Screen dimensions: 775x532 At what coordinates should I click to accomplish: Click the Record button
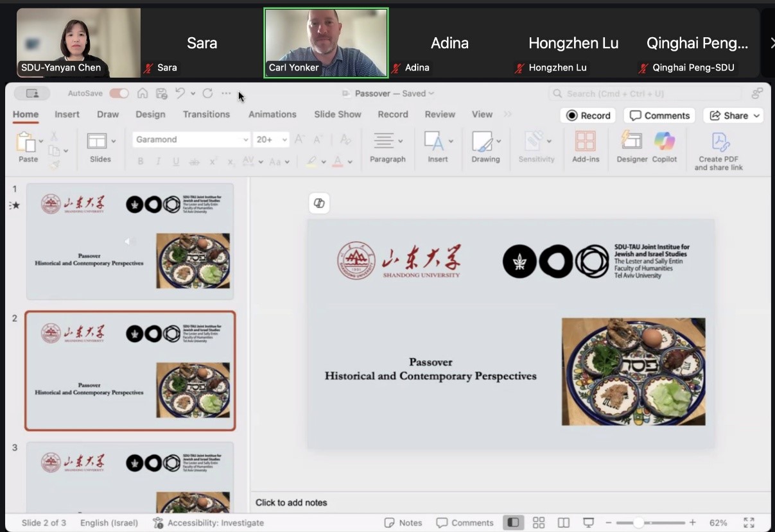coord(588,116)
